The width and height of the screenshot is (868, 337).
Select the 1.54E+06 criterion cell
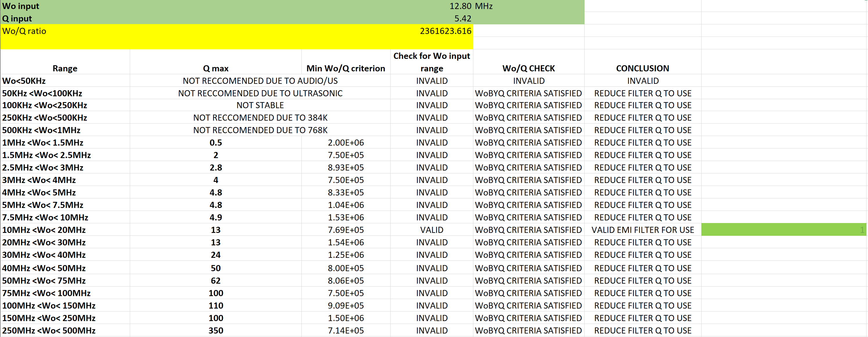point(346,242)
